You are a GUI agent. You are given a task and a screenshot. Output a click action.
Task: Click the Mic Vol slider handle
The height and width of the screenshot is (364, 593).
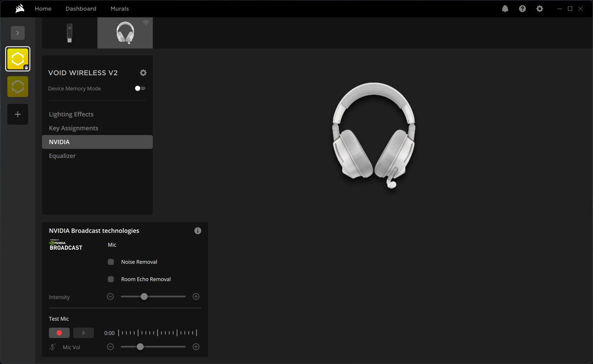coord(140,347)
